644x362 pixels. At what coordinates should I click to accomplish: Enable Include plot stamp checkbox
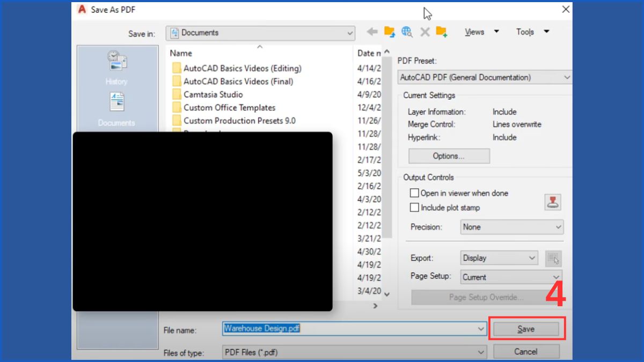pos(414,208)
